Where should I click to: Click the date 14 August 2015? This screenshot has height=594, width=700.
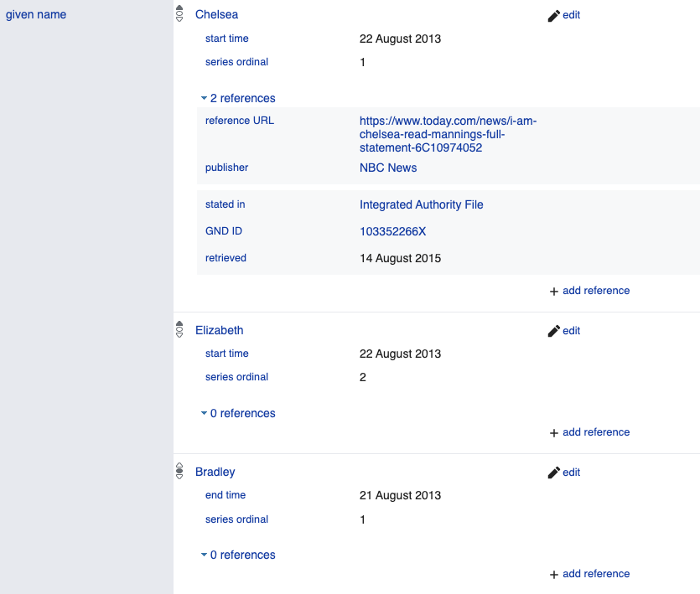tap(400, 258)
